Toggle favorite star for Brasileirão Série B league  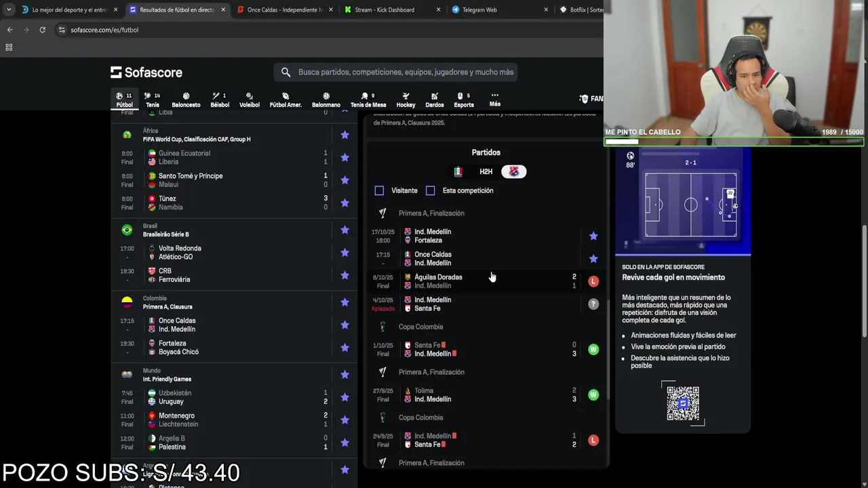344,230
